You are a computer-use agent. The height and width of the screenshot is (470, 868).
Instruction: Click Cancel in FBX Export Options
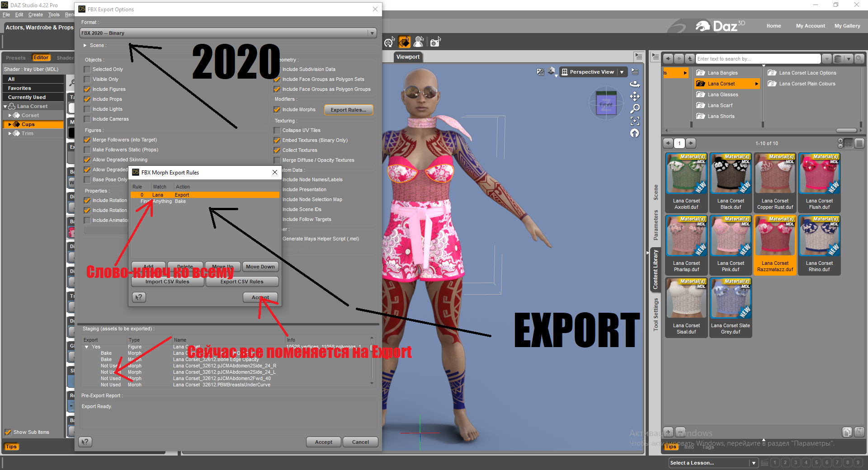pyautogui.click(x=360, y=442)
